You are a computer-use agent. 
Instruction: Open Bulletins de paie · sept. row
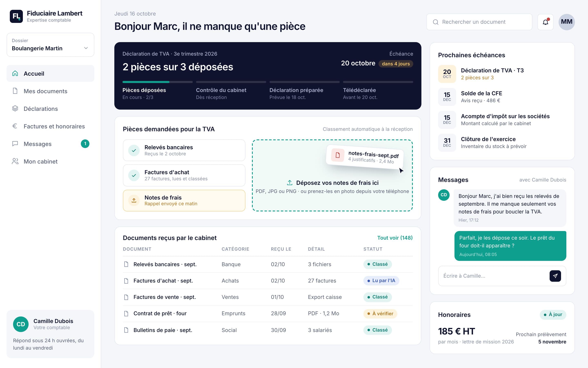pyautogui.click(x=268, y=330)
